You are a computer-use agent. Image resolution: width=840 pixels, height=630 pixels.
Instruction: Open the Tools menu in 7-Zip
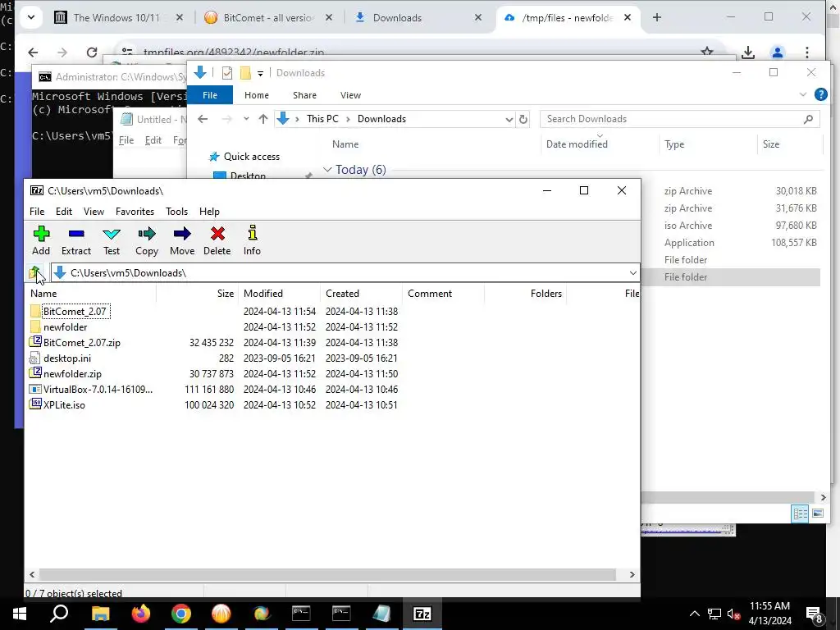tap(177, 212)
